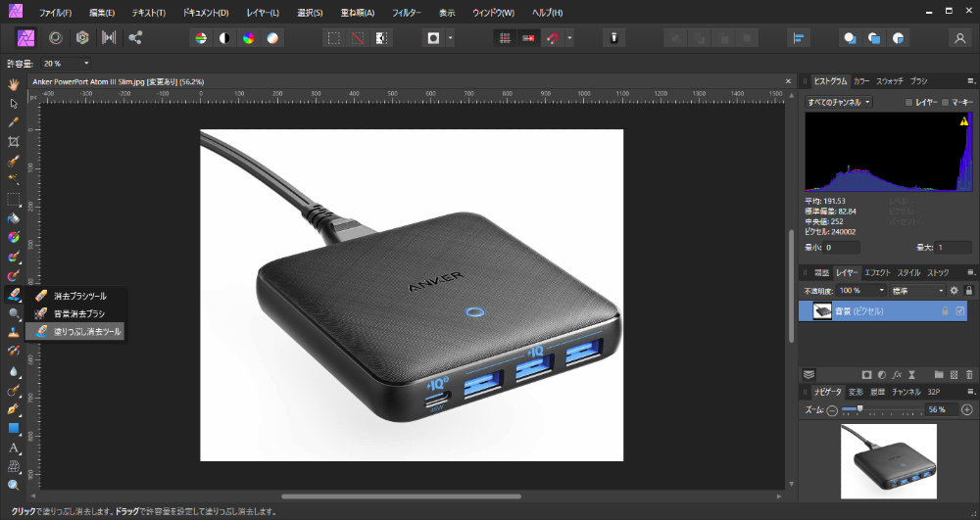Select the blue Rectangle shape tool

13,428
